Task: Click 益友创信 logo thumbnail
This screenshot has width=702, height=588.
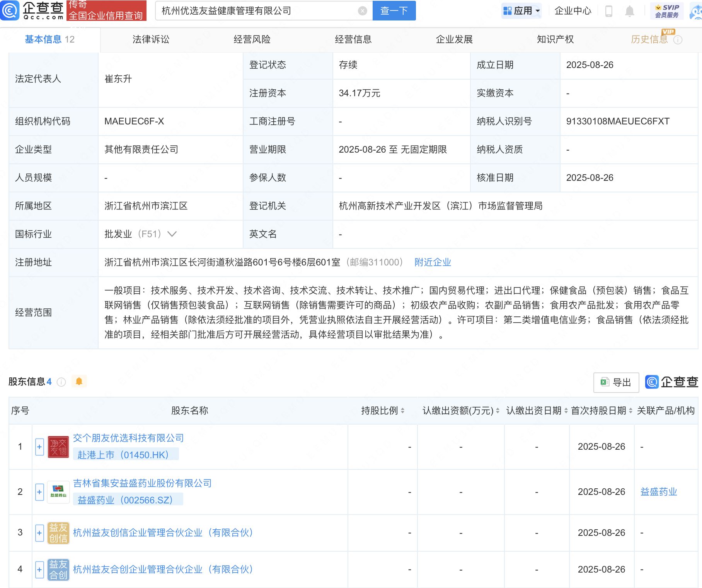Action: [58, 533]
